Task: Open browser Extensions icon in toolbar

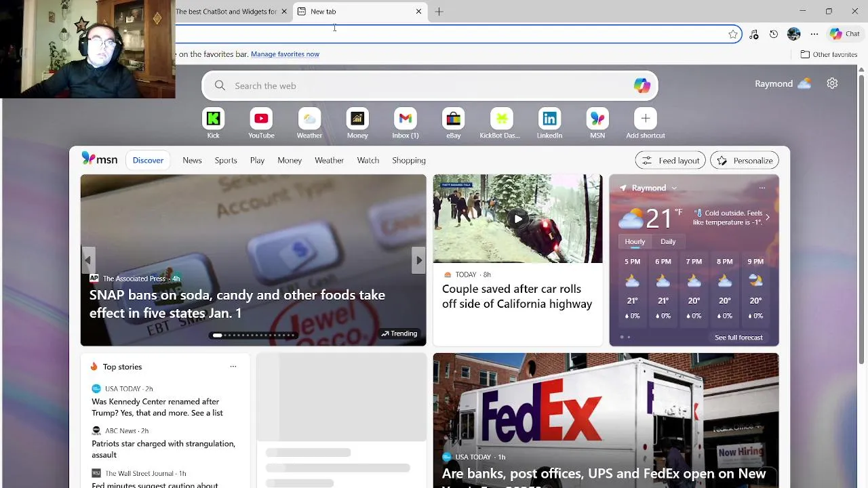Action: [x=753, y=34]
